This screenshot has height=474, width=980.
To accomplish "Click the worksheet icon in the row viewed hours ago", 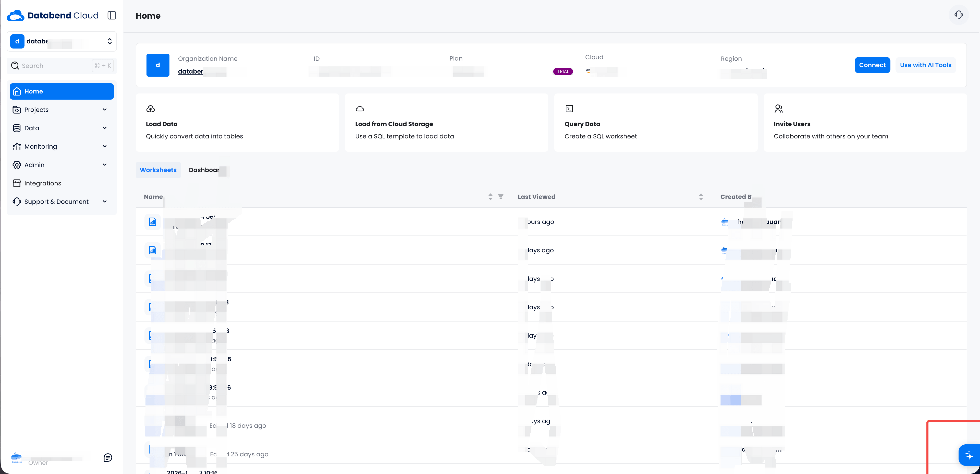I will pyautogui.click(x=153, y=222).
